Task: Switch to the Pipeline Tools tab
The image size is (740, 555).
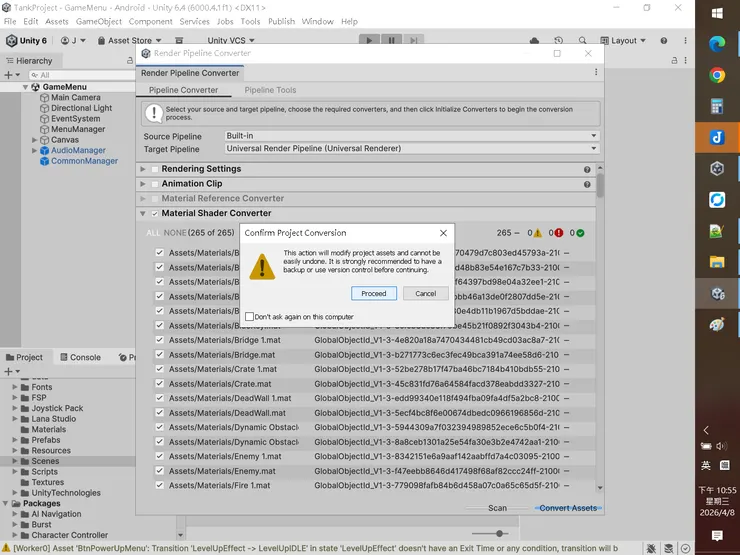Action: tap(270, 90)
